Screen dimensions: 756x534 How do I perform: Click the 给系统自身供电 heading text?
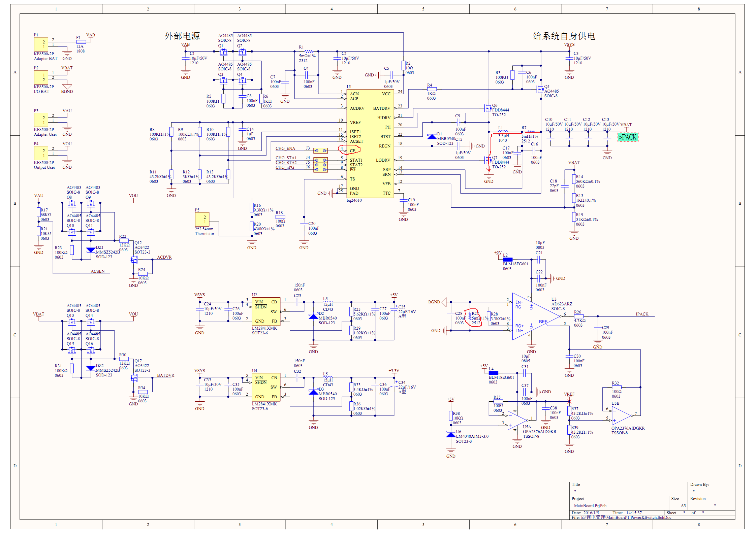(564, 36)
